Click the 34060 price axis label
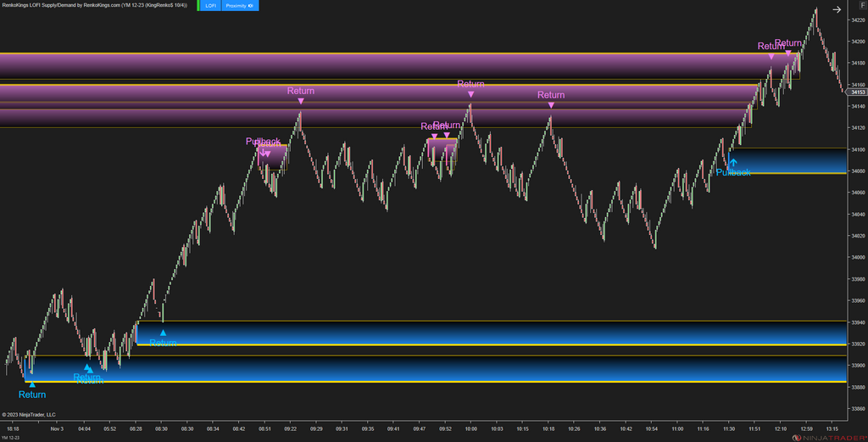868x442 pixels. [858, 193]
